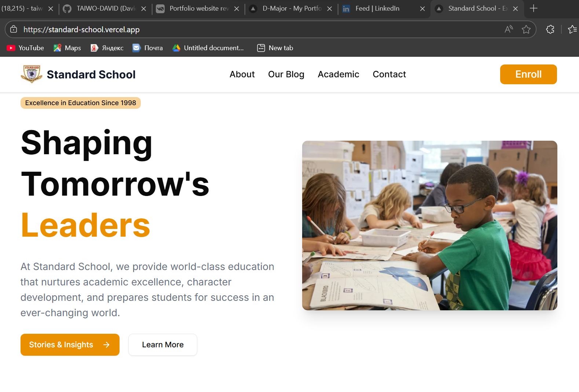
Task: Close the TAIWO-DAVID GitHub tab
Action: pyautogui.click(x=144, y=9)
